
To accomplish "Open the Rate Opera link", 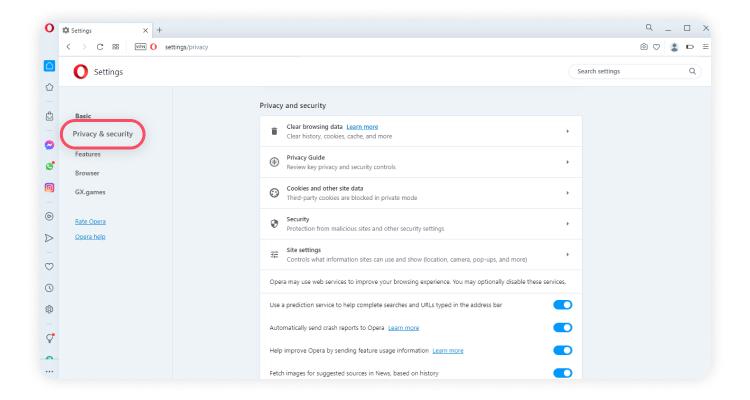I will click(90, 222).
